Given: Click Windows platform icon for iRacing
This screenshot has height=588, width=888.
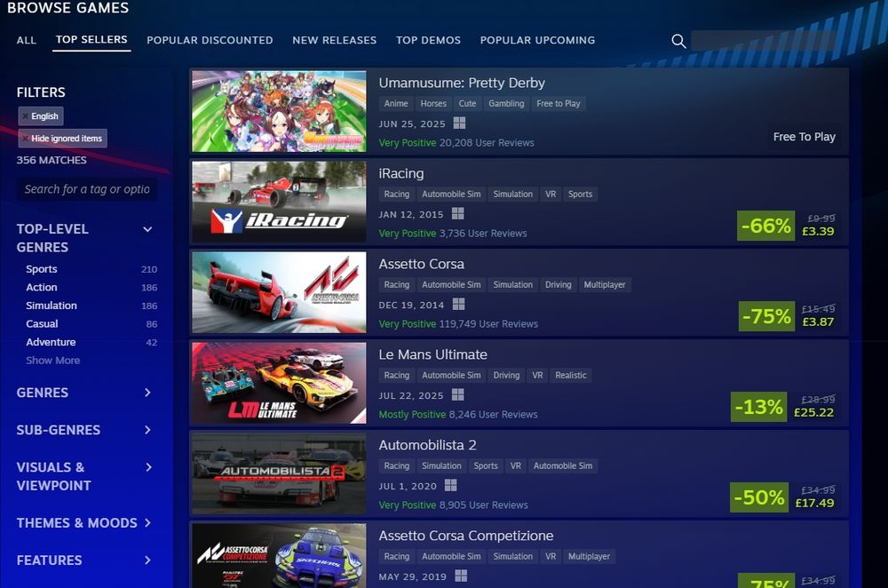Looking at the screenshot, I should point(458,213).
